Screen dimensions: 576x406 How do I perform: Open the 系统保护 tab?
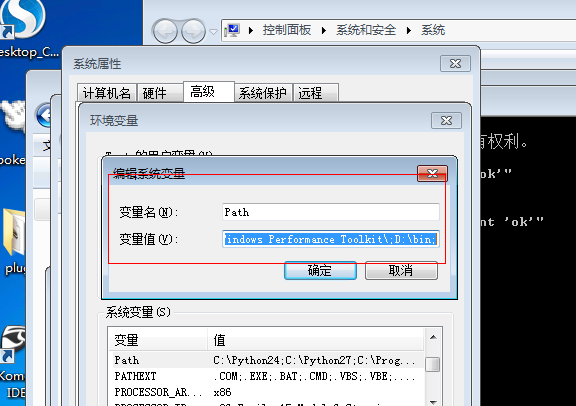(x=263, y=93)
